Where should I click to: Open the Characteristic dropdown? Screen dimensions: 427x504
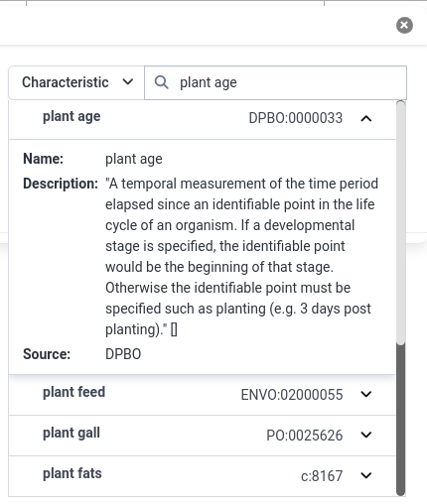pos(76,82)
